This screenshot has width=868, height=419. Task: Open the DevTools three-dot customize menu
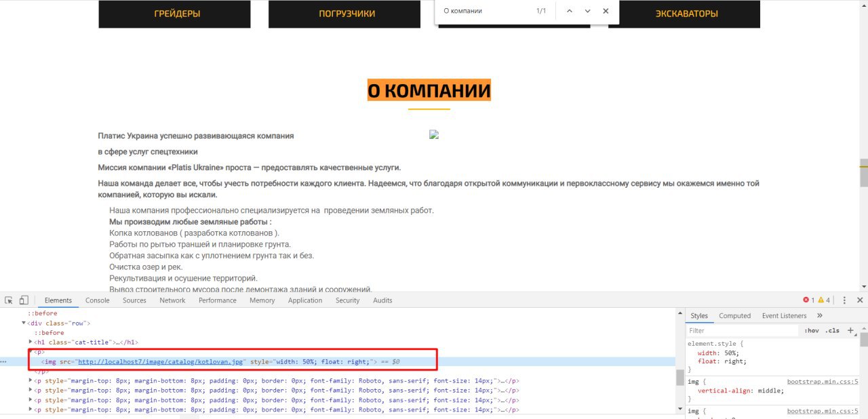pos(844,300)
